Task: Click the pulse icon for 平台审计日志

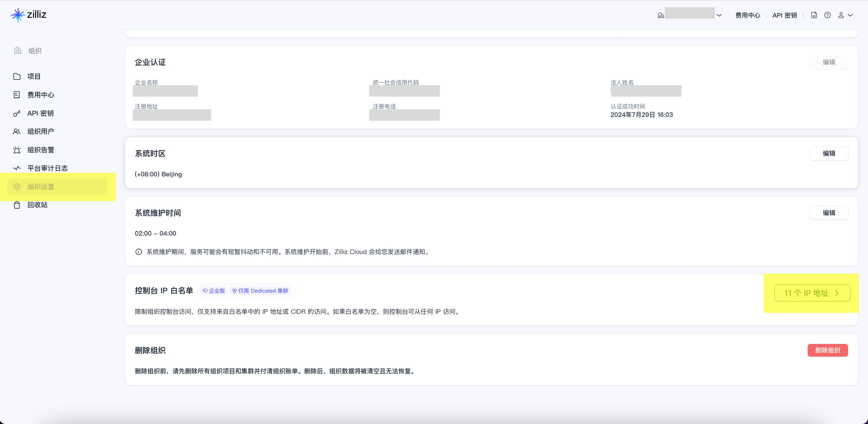Action: (x=17, y=168)
